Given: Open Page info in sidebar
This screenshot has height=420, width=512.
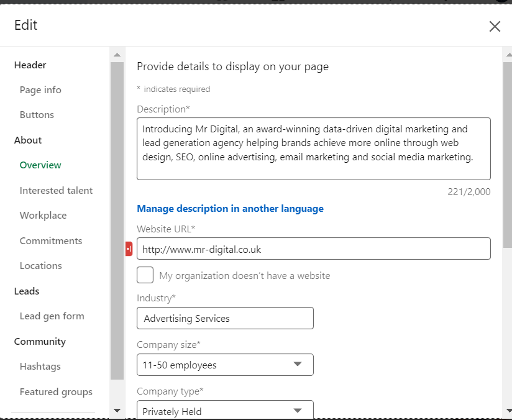Looking at the screenshot, I should 40,90.
